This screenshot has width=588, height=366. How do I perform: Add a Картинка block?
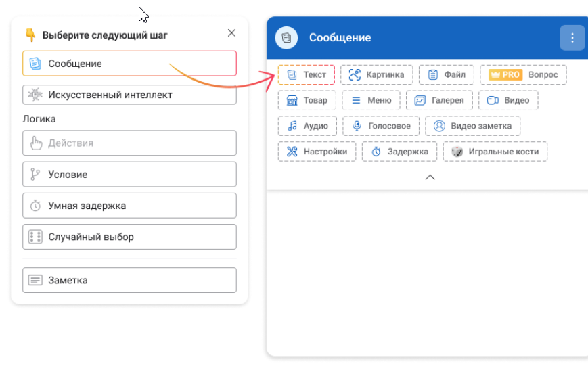pos(376,74)
